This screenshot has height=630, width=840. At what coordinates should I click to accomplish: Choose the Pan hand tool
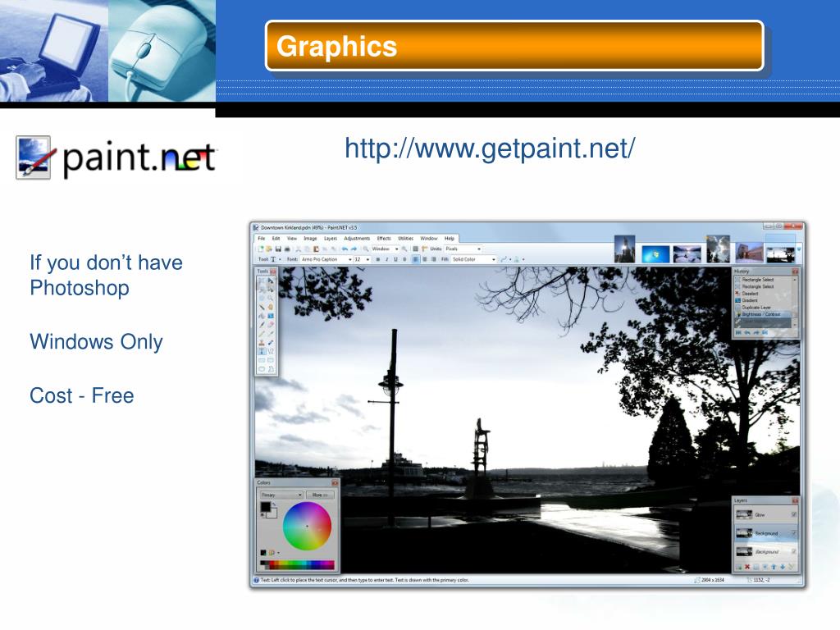tap(271, 307)
